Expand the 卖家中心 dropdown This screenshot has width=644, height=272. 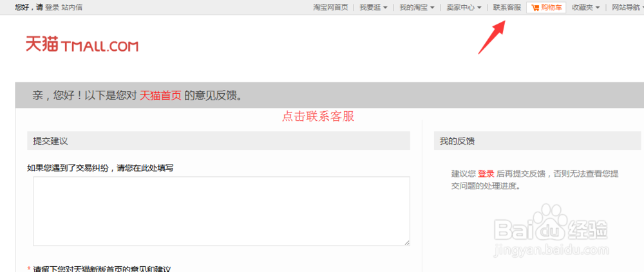(x=464, y=7)
